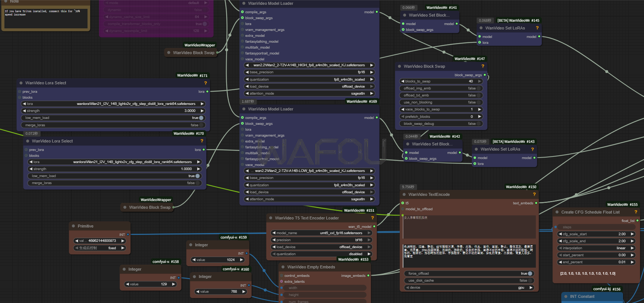Collapse the Primitive node via title dot

coord(73,226)
